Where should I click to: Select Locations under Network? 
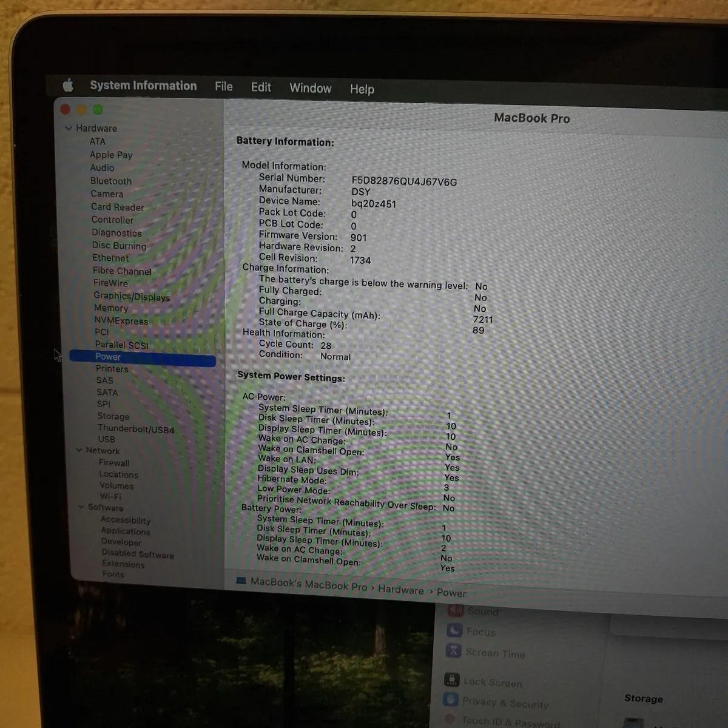(118, 474)
